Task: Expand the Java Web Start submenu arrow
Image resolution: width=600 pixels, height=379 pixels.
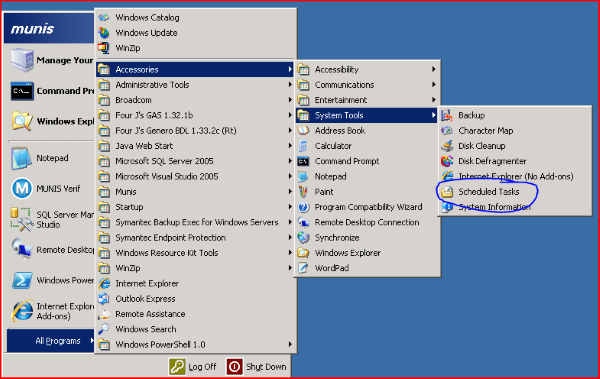Action: 290,146
